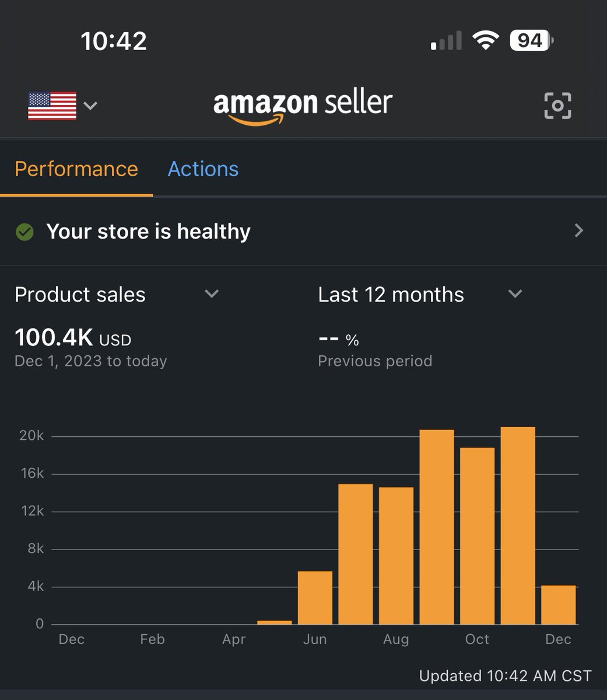Screen dimensions: 607x700
Task: Select the Performance tab
Action: [76, 169]
